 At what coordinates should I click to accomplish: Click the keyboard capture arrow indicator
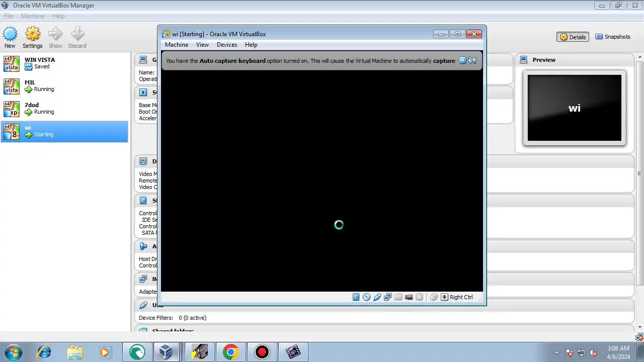pos(444,297)
